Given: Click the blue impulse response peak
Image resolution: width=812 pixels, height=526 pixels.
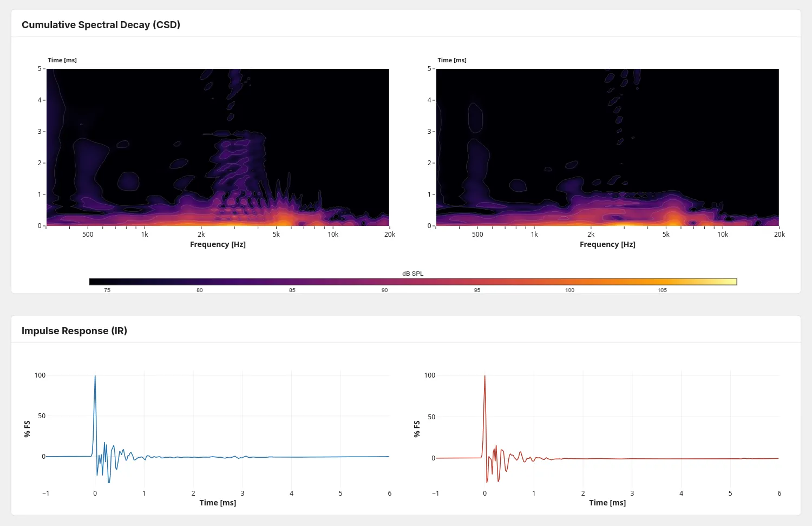Looking at the screenshot, I should (95, 376).
